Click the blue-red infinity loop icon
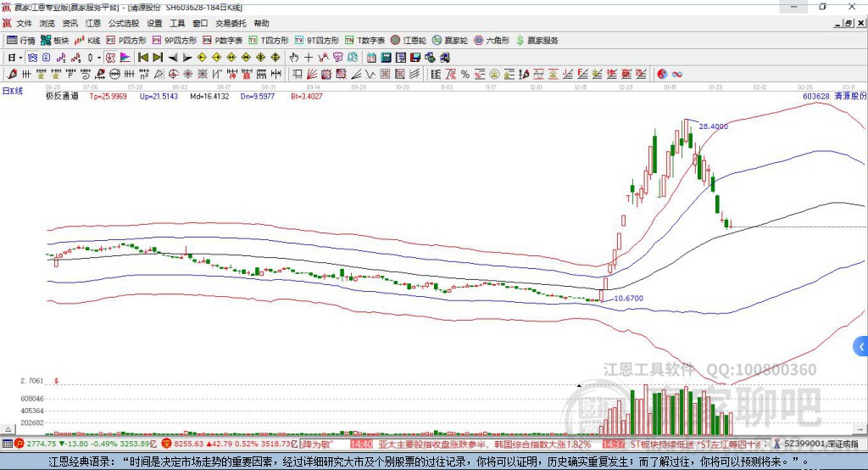 pyautogui.click(x=677, y=75)
